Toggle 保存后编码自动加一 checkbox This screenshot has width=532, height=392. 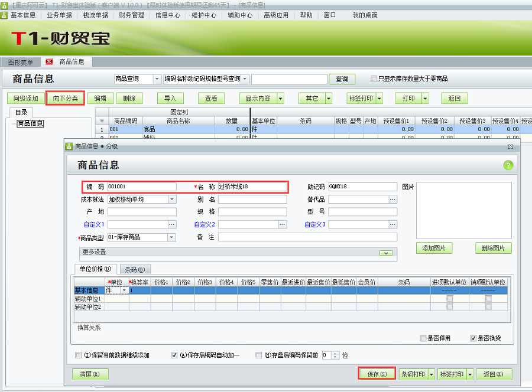[174, 355]
